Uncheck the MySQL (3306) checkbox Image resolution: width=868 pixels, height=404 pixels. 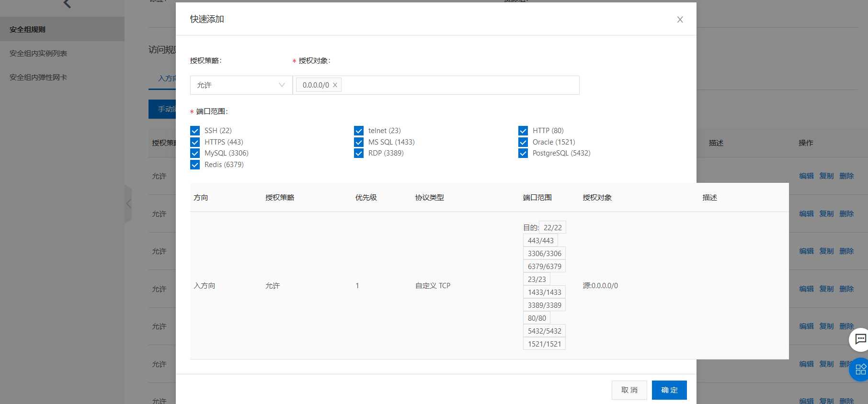195,153
